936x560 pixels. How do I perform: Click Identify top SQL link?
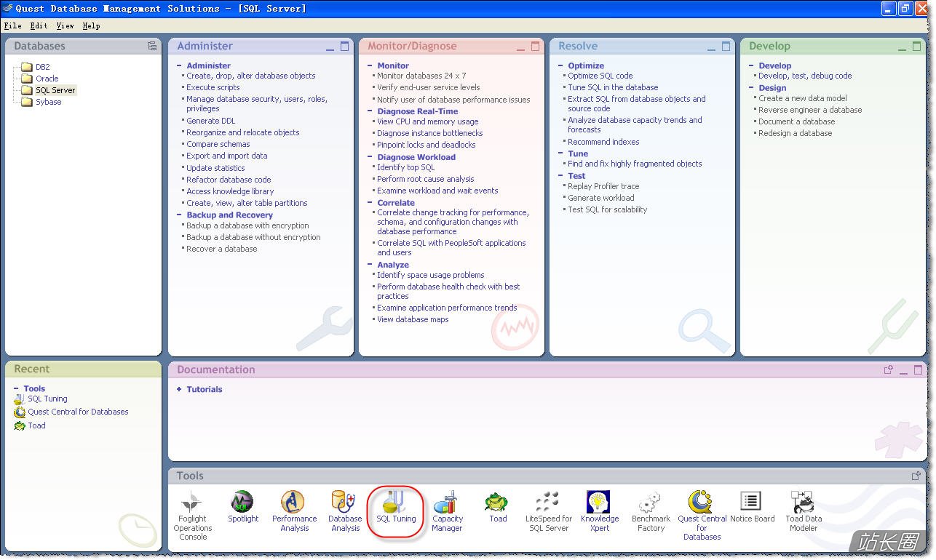coord(405,167)
